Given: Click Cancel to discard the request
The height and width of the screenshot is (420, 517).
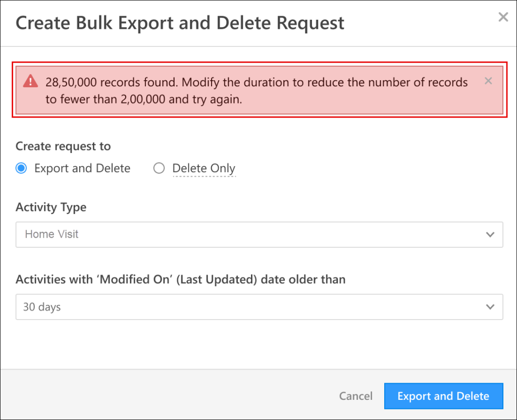Looking at the screenshot, I should (x=355, y=396).
